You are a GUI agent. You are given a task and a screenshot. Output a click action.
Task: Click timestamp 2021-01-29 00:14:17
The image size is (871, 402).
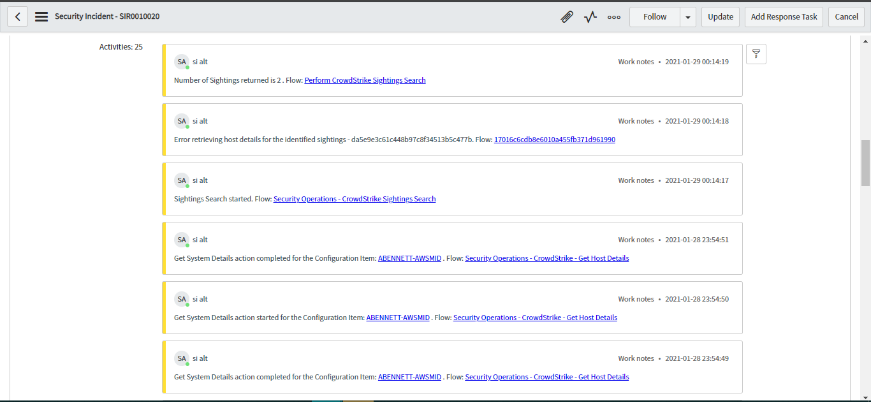[697, 180]
